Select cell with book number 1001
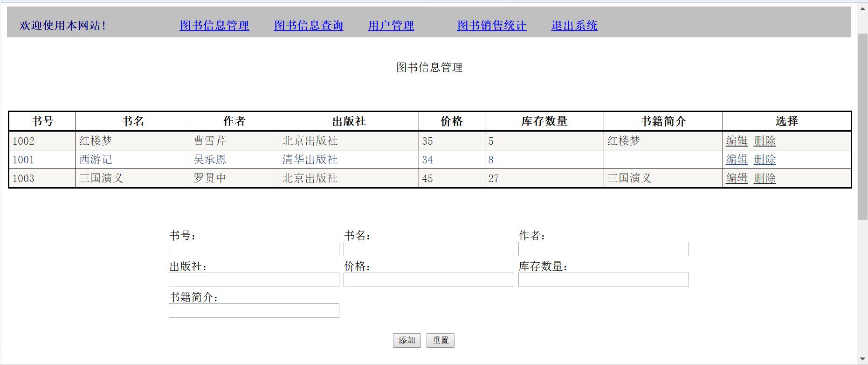 [x=42, y=159]
